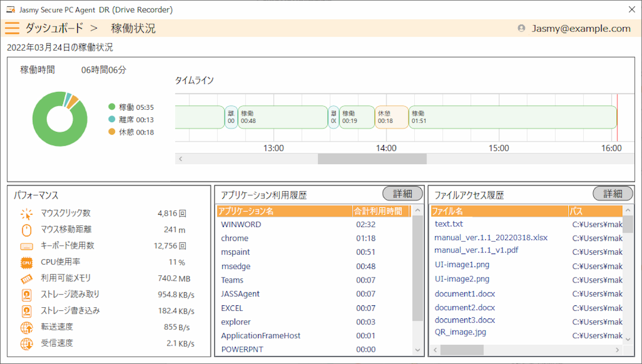
Task: Select text.txt file entry
Action: coord(449,224)
